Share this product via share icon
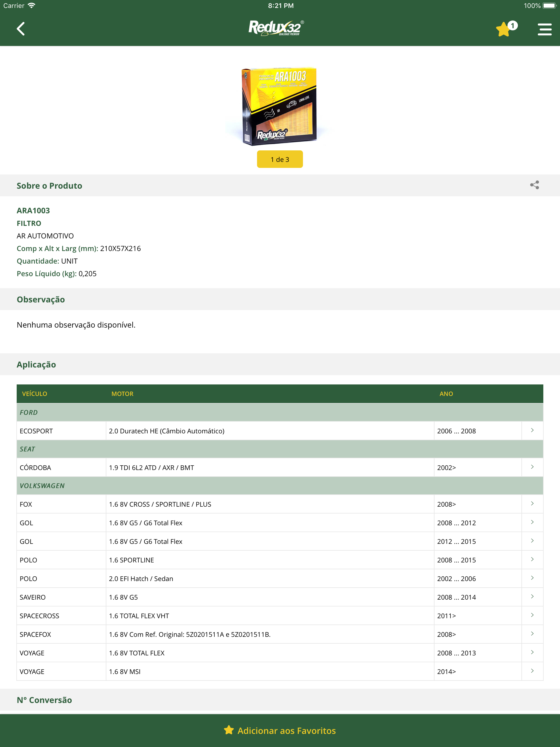Screen dimensions: 560x747 click(534, 185)
